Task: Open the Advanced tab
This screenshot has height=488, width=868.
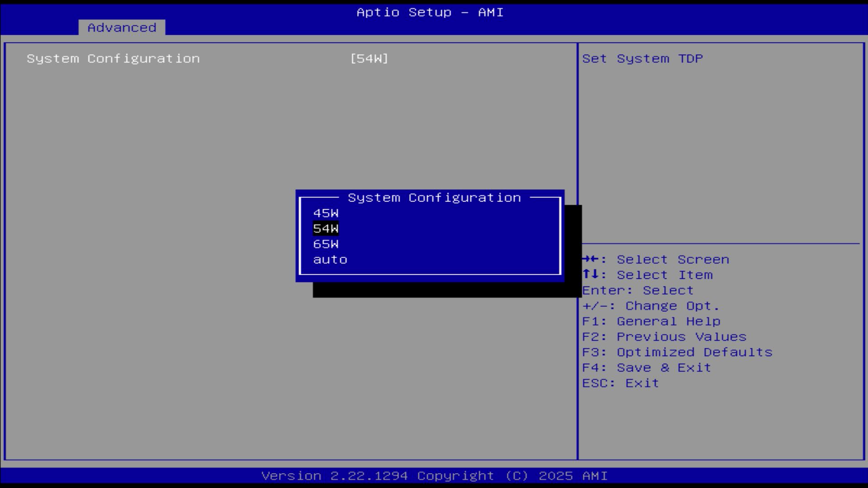Action: pyautogui.click(x=122, y=28)
